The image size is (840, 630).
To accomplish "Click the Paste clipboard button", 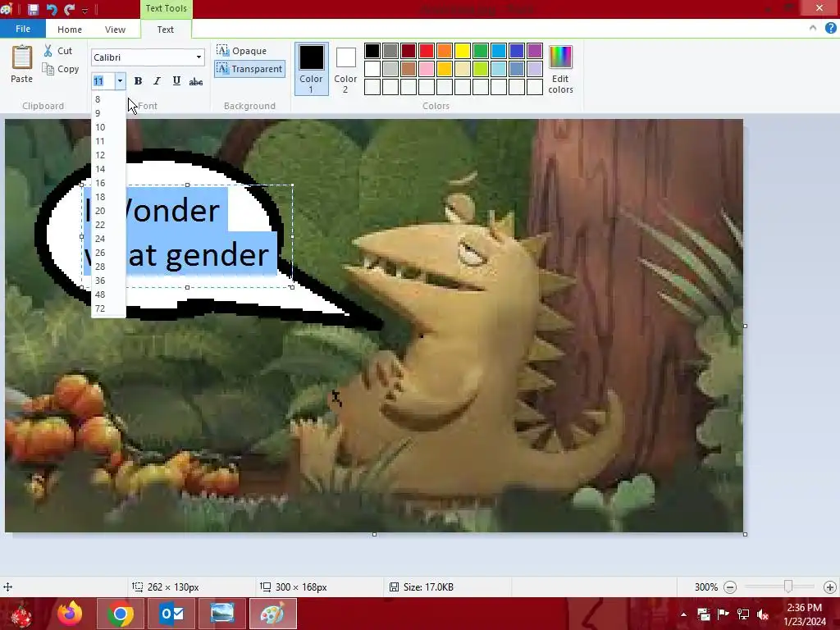I will point(22,64).
